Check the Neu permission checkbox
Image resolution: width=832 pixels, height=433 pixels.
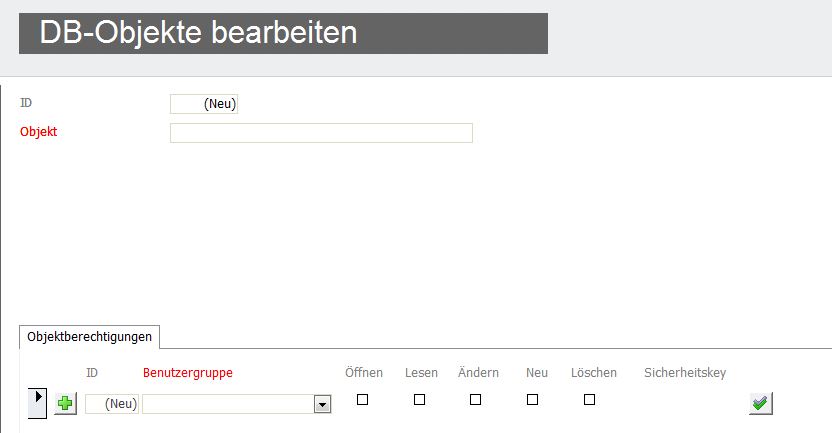coord(532,400)
